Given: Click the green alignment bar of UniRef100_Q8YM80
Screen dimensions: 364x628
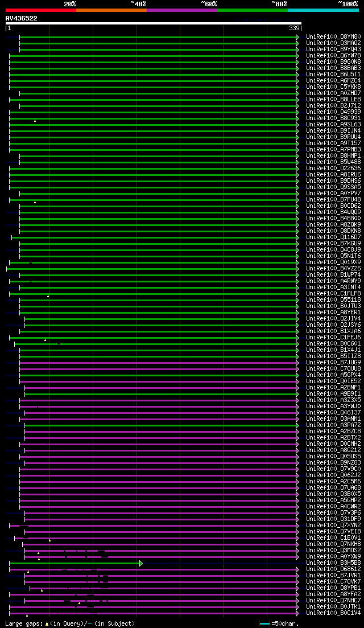Looking at the screenshot, I should pos(158,37).
